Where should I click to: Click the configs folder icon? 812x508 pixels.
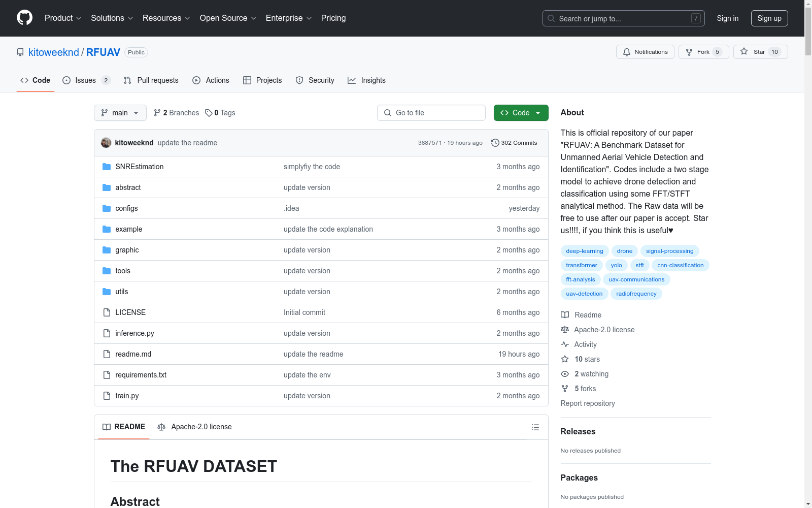coord(107,208)
